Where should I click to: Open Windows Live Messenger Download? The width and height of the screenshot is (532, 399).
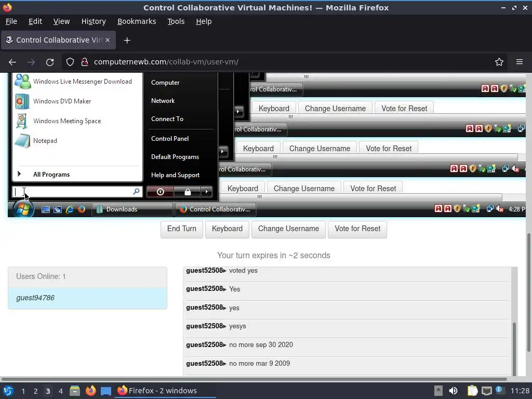(x=77, y=82)
